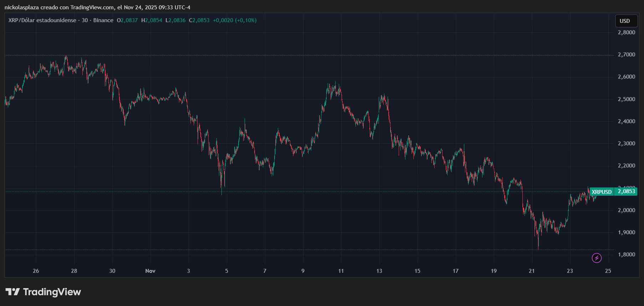Click the XRP/Dólar estadounidense chart title
644x306 pixels.
pyautogui.click(x=42, y=20)
